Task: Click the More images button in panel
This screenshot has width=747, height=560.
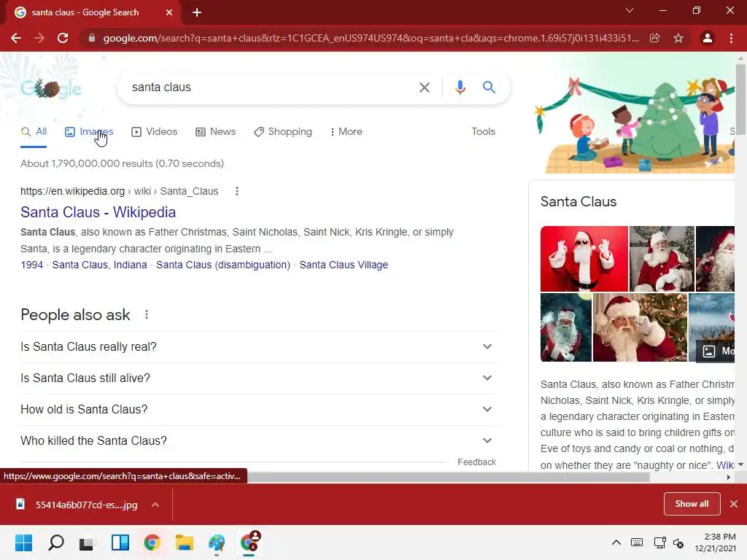Action: (716, 351)
